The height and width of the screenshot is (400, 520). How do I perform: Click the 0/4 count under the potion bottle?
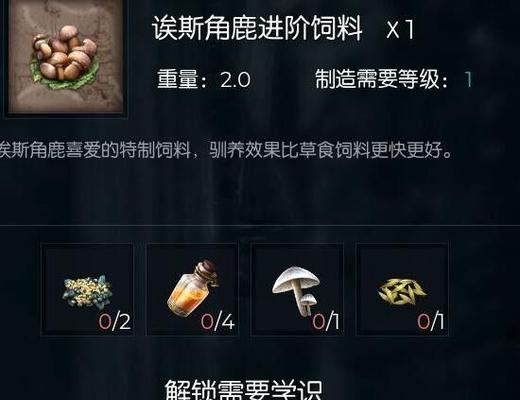click(x=218, y=322)
